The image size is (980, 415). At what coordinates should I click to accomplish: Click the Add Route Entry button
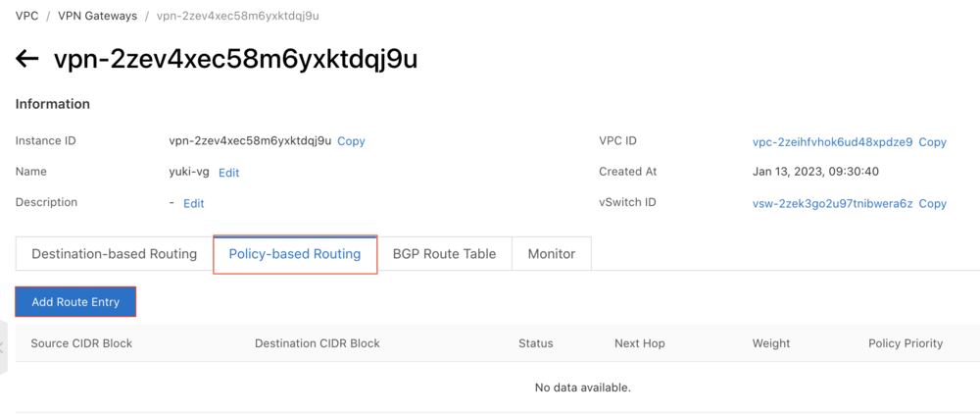point(75,302)
